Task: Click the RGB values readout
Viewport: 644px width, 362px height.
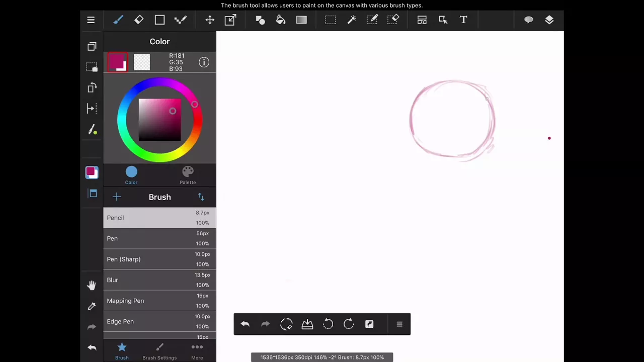Action: (x=176, y=62)
